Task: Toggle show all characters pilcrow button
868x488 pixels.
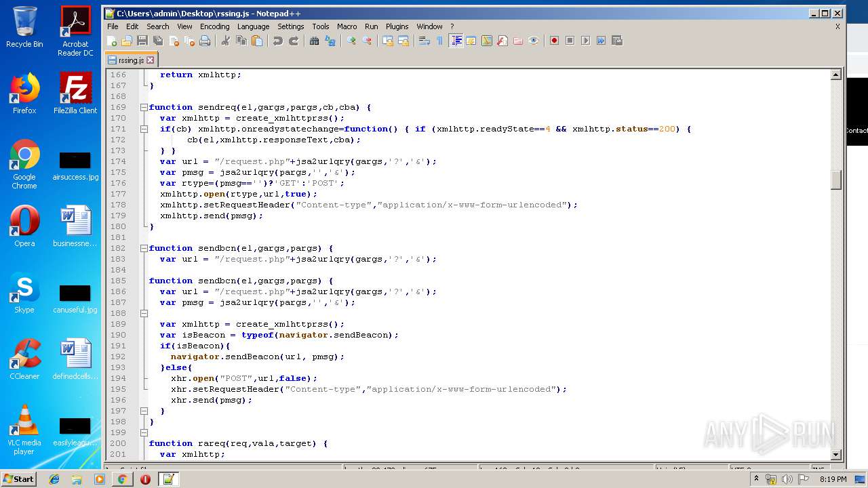Action: (x=440, y=41)
